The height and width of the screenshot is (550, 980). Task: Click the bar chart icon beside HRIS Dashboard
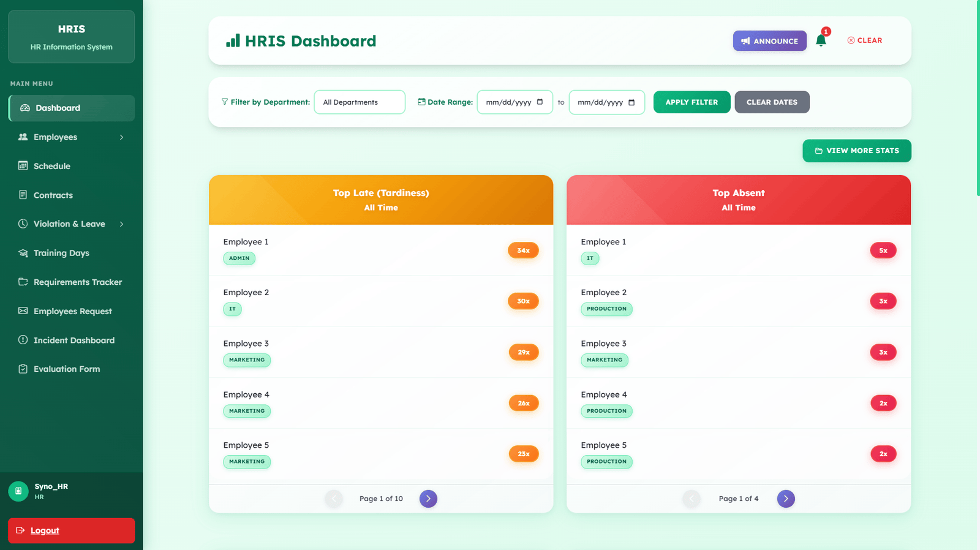[x=233, y=40]
